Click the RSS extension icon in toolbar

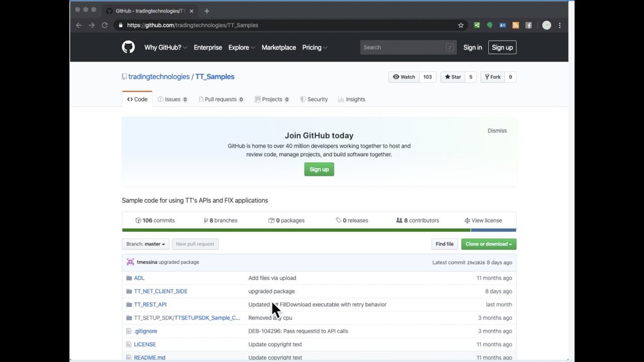pos(516,25)
